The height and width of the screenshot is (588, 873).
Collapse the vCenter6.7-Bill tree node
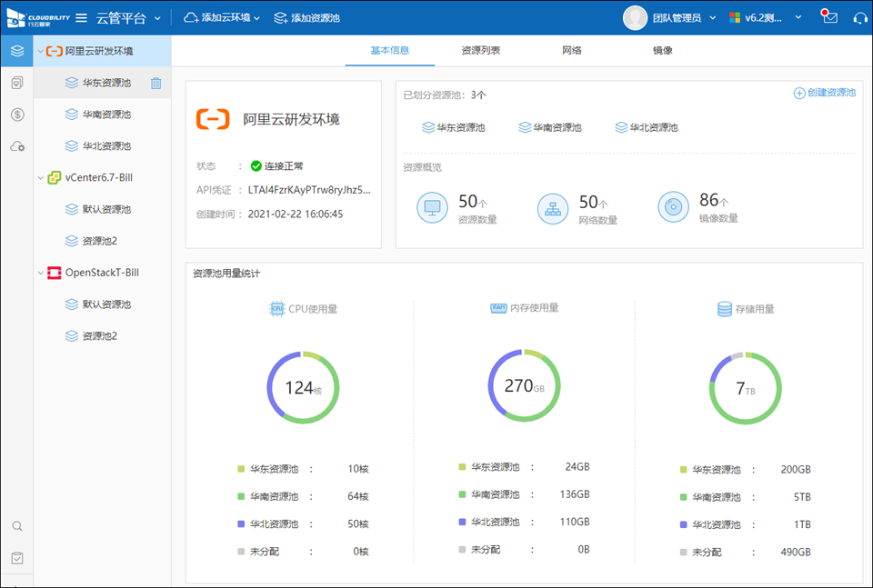pyautogui.click(x=40, y=178)
